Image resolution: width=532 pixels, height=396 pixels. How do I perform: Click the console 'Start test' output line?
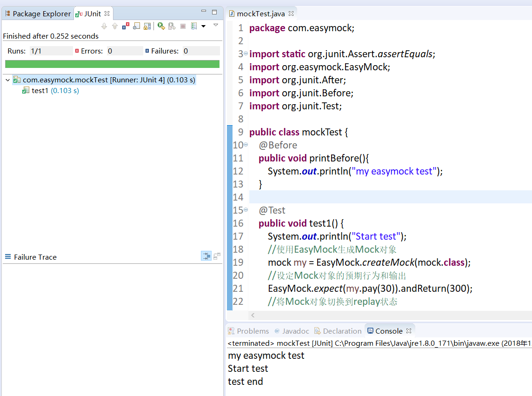[x=248, y=369]
